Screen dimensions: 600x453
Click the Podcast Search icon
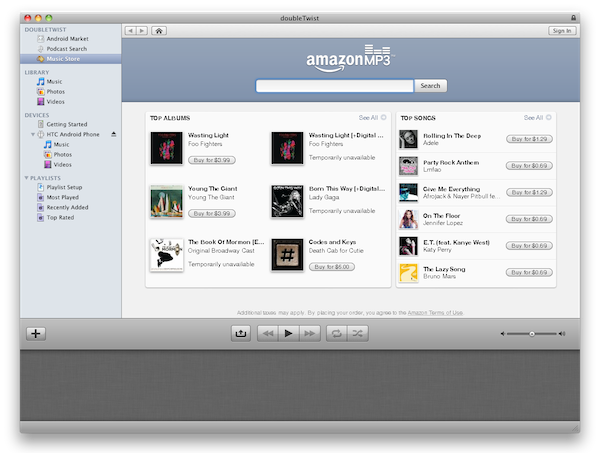tap(41, 49)
